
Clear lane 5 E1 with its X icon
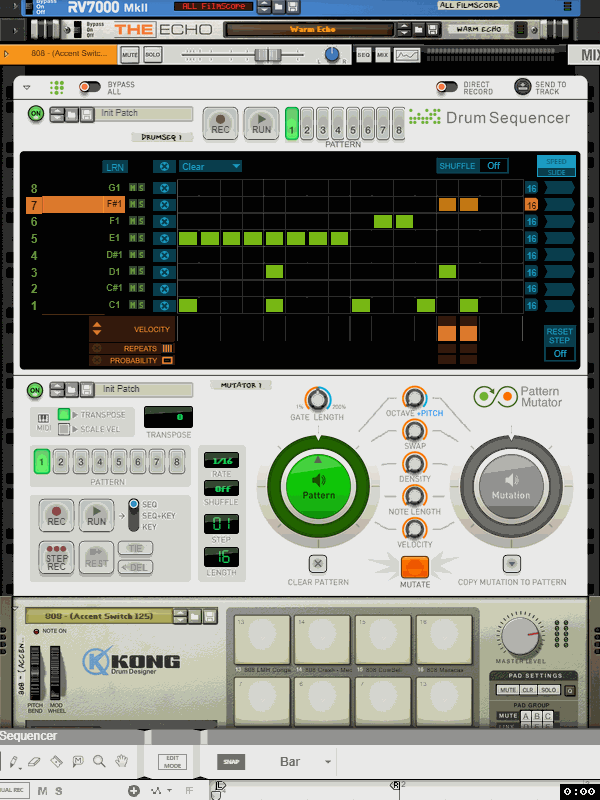pyautogui.click(x=164, y=238)
